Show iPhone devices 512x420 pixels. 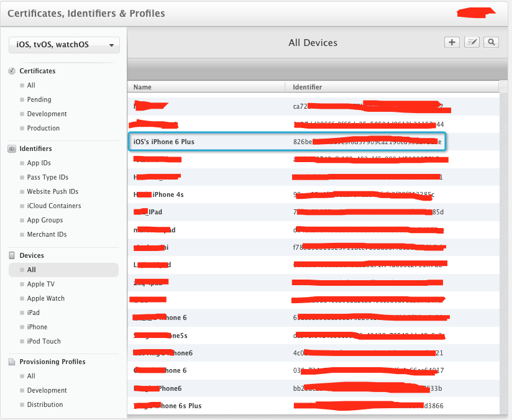[37, 327]
